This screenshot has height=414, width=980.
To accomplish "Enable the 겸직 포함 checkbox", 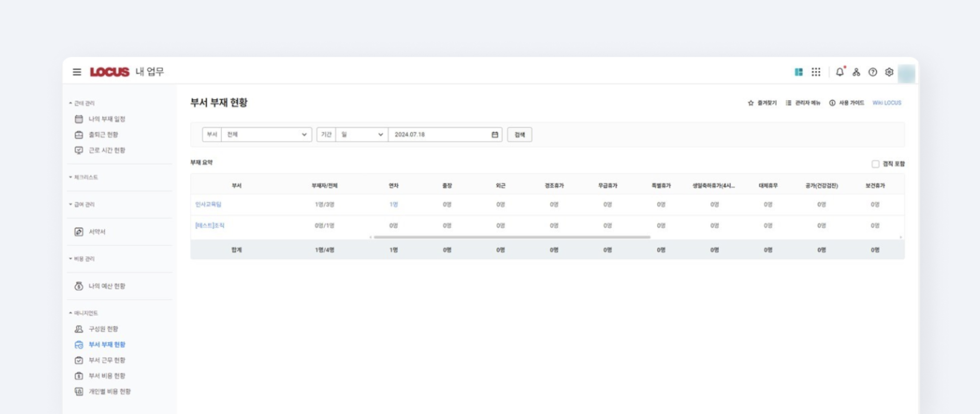I will point(875,164).
